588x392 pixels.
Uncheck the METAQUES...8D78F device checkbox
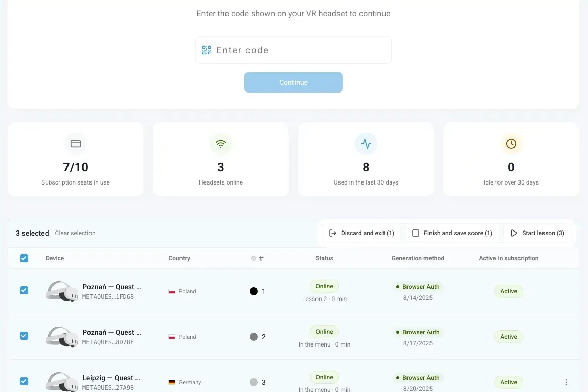tap(24, 336)
